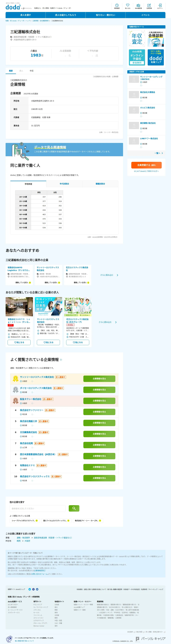Screen dimensions: 171x644
Task: Open the サイトマップ footer link
Action: click(153, 589)
